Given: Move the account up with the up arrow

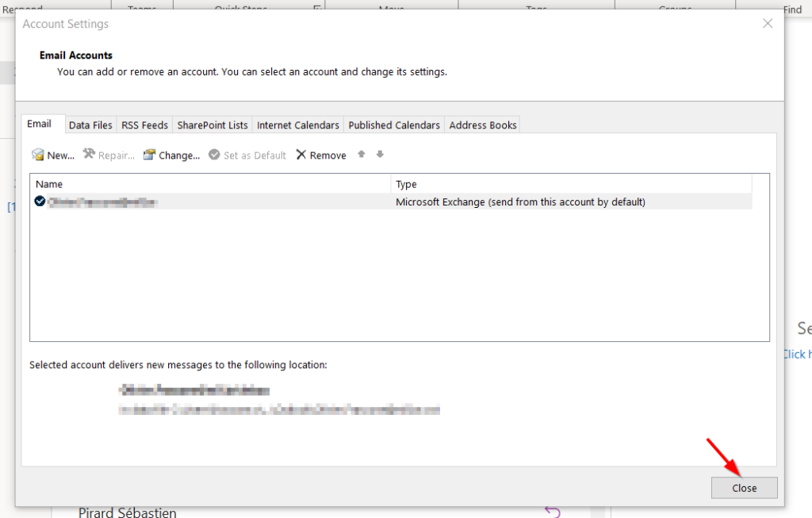Looking at the screenshot, I should pyautogui.click(x=362, y=155).
